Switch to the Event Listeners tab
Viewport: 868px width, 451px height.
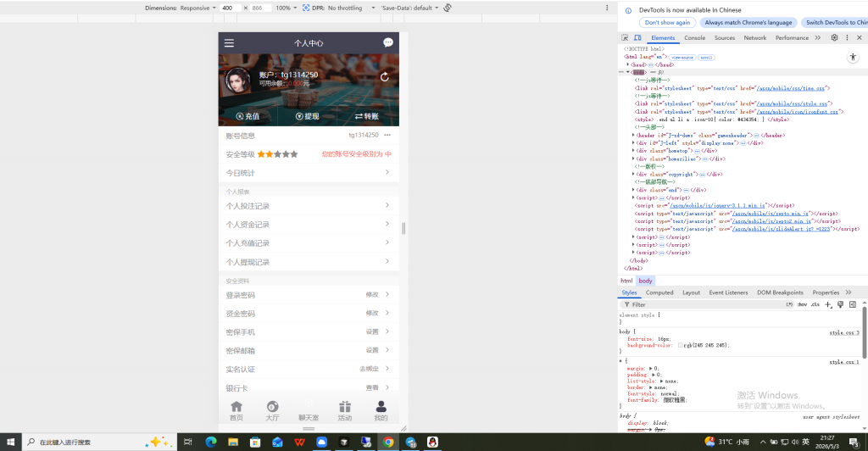click(x=728, y=292)
